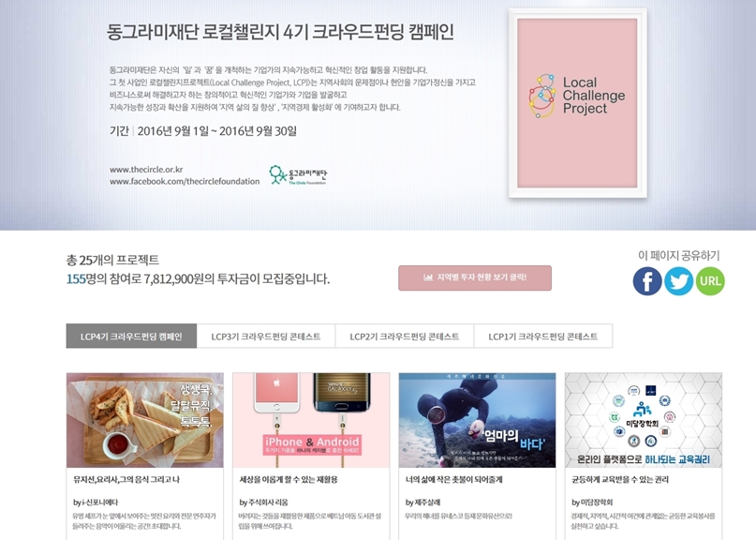Copy page link with green URL icon
Viewport: 756px width, 540px height.
(x=710, y=281)
